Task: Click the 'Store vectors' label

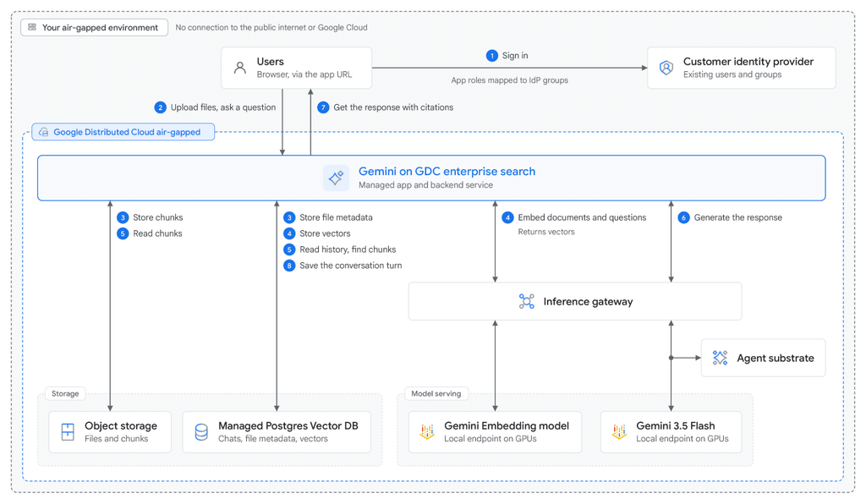Action: click(x=325, y=233)
